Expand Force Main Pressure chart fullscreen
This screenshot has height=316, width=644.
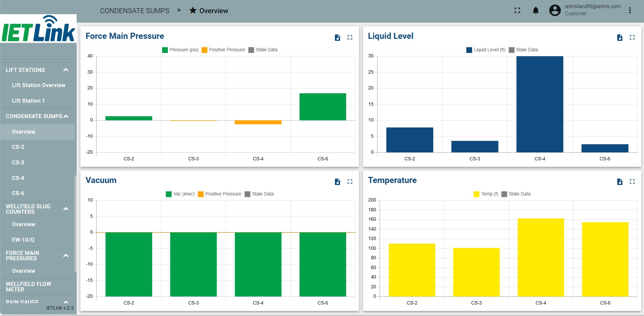[350, 37]
